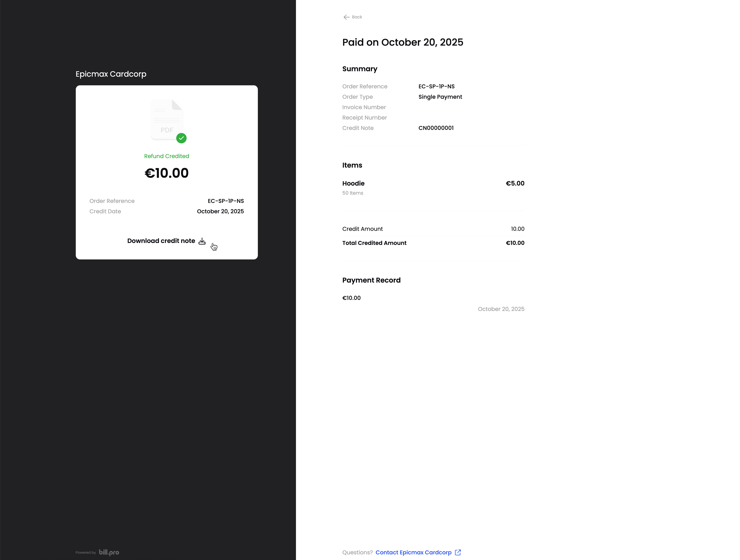Click the back arrow icon
The width and height of the screenshot is (740, 560).
[x=346, y=17]
